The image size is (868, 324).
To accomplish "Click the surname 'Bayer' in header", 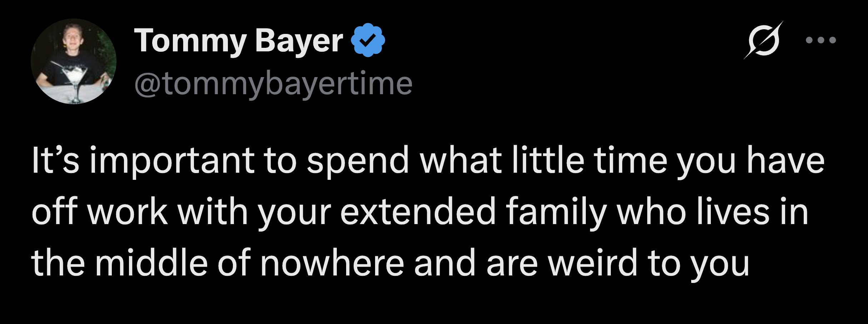I will pyautogui.click(x=299, y=41).
